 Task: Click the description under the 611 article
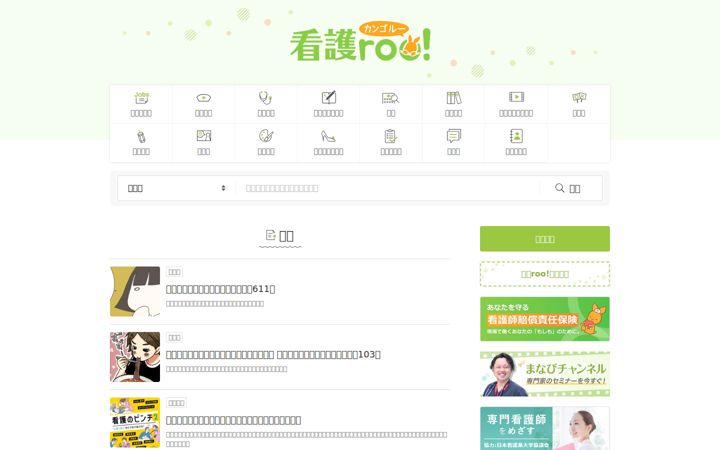click(215, 304)
